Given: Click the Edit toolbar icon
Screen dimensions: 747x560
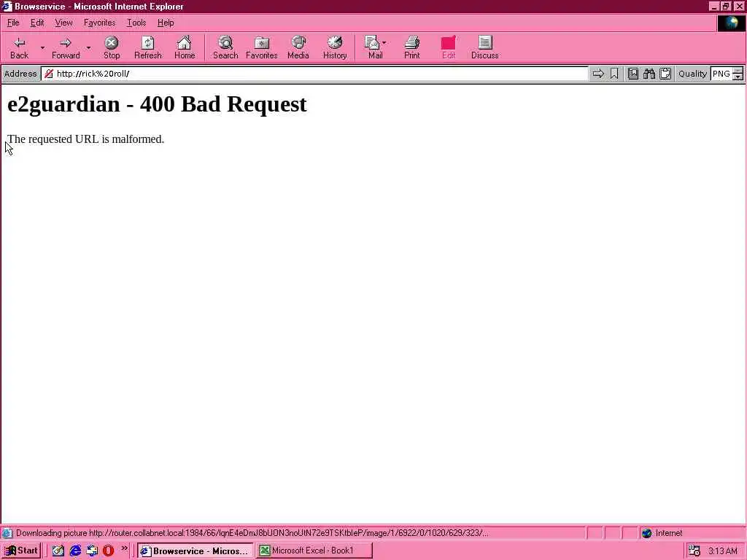Looking at the screenshot, I should [449, 48].
